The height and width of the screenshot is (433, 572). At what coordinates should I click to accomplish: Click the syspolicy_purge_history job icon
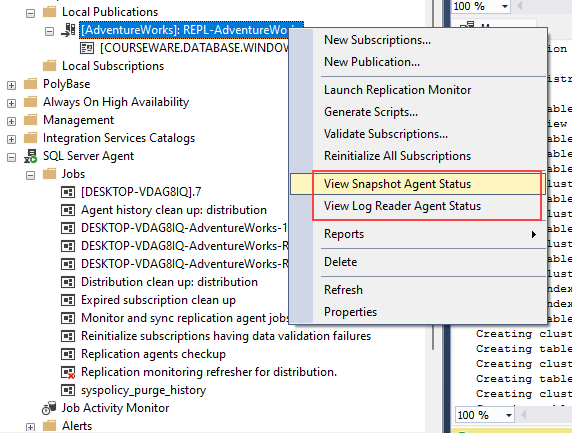coord(68,390)
